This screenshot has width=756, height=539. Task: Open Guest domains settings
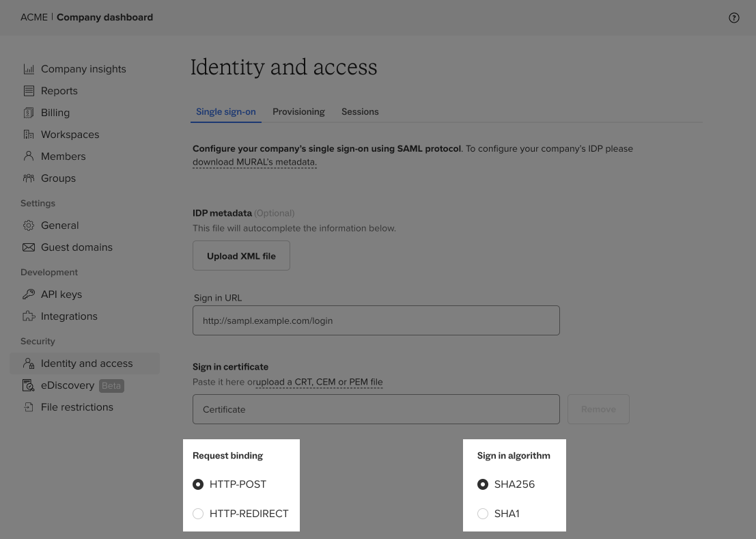[x=76, y=247]
